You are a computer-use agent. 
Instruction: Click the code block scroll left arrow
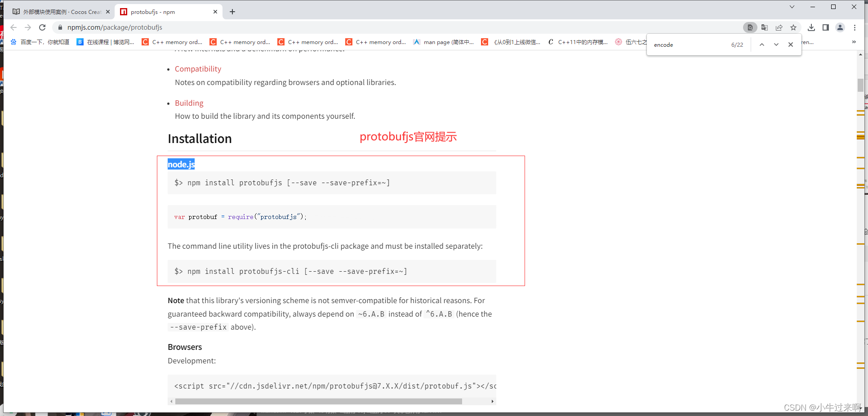point(171,401)
